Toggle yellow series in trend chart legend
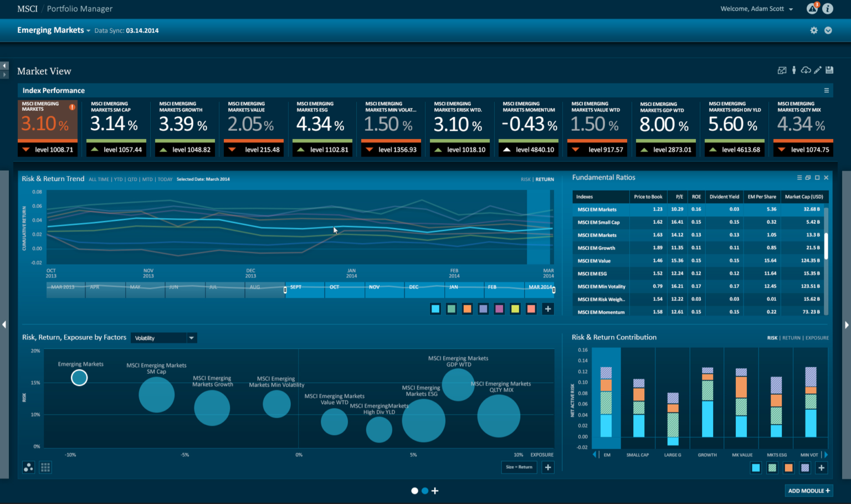 [515, 309]
